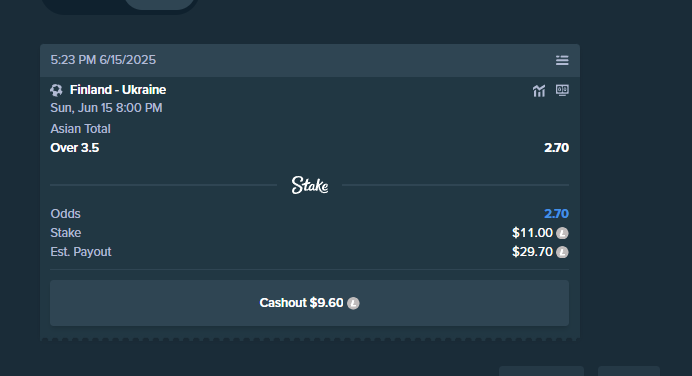
Task: Click the soccer ball sport icon
Action: (56, 90)
